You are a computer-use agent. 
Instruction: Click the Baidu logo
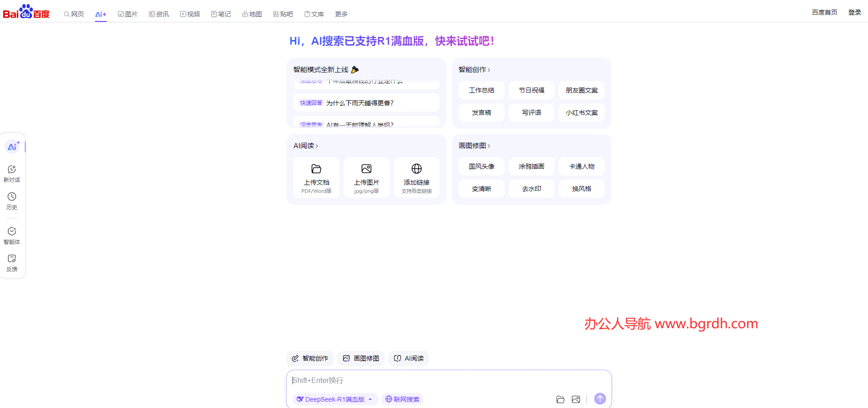tap(26, 11)
